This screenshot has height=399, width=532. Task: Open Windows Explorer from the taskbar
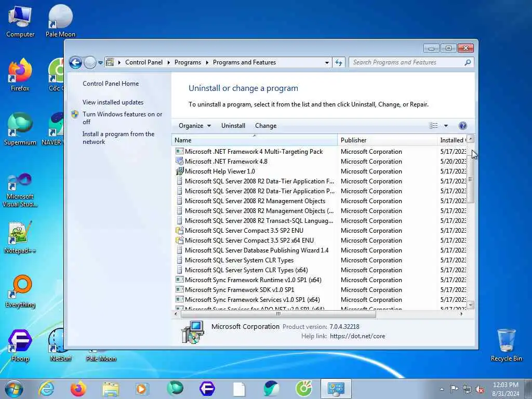pos(111,389)
